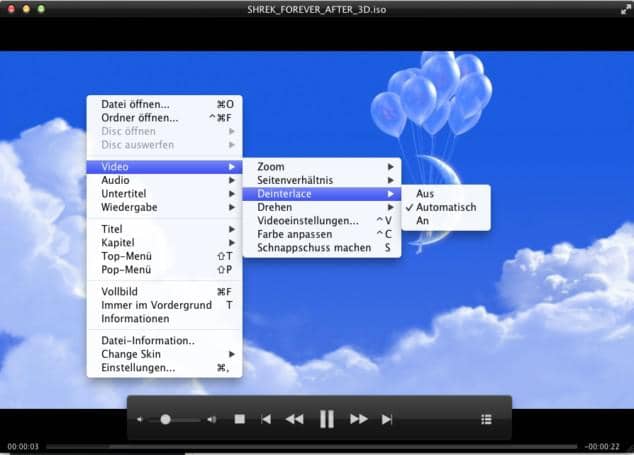
Task: Click the Deinterlace menu entry
Action: (322, 194)
